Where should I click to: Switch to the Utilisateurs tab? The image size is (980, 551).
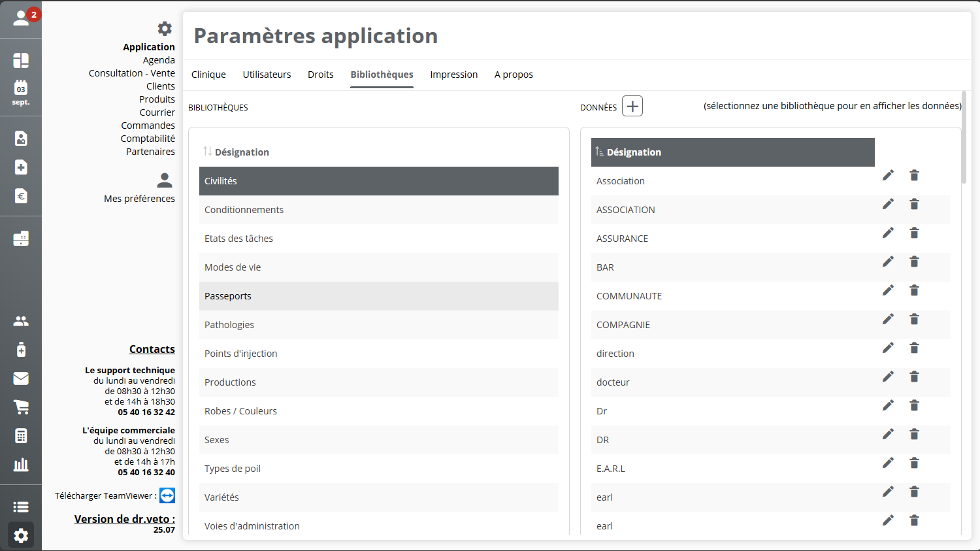tap(267, 75)
